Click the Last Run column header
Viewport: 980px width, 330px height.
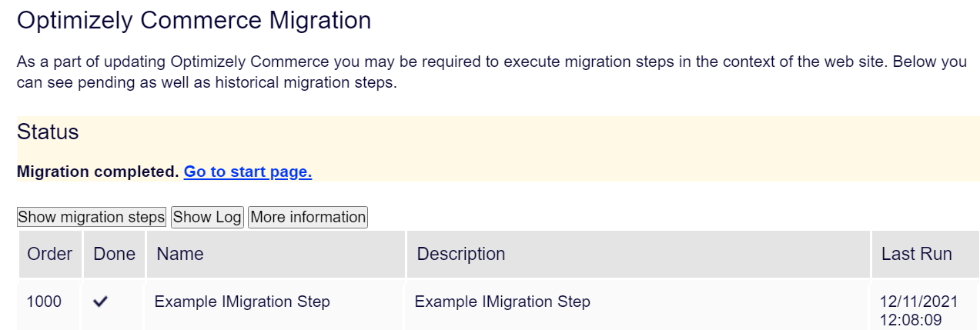[x=917, y=254]
